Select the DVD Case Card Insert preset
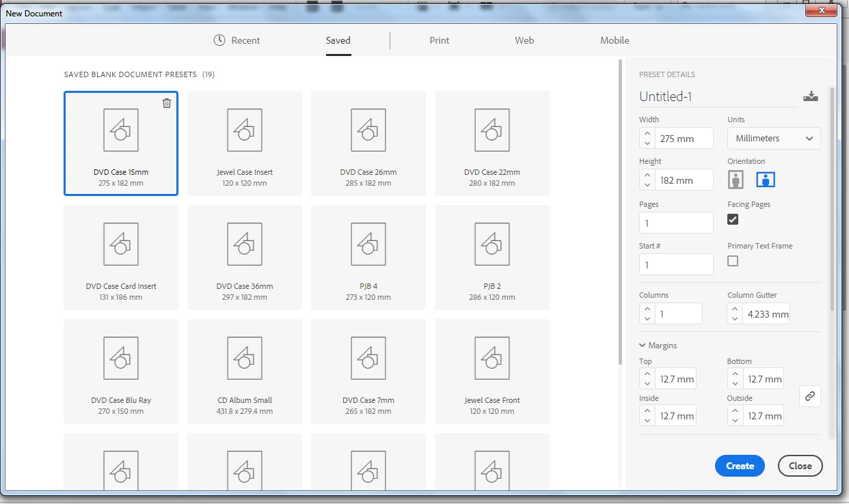This screenshot has height=504, width=849. point(121,257)
